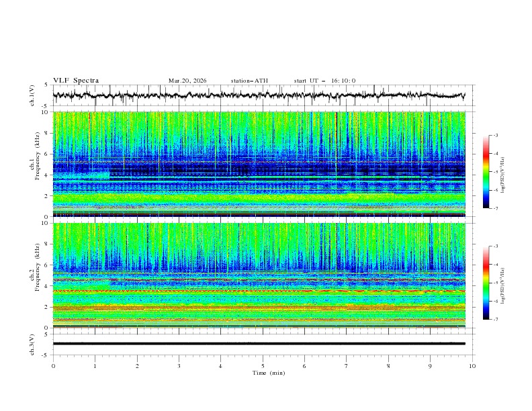Click the time-axis tick label "10"
Viewport: 532px width, 411px height.
(472, 366)
